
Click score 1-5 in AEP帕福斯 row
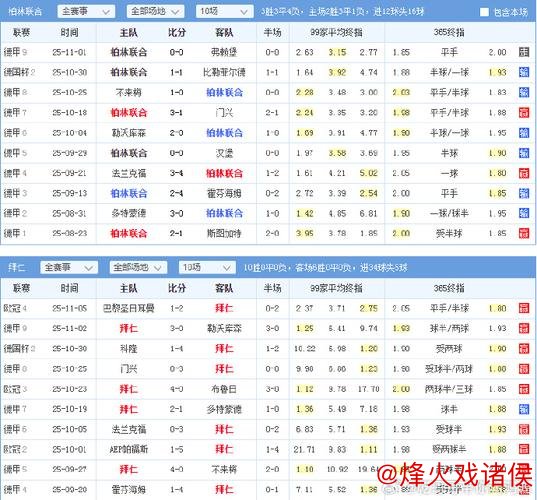tap(176, 449)
